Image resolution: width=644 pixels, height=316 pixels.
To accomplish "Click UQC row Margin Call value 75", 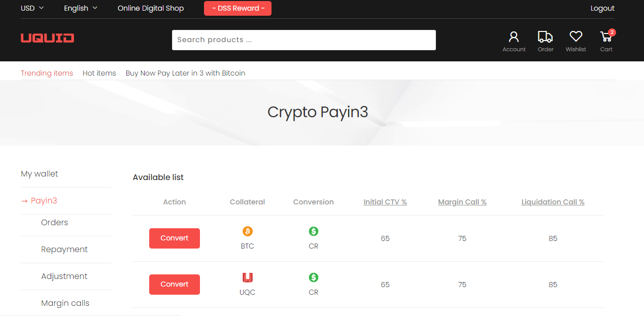I will click(x=462, y=285).
